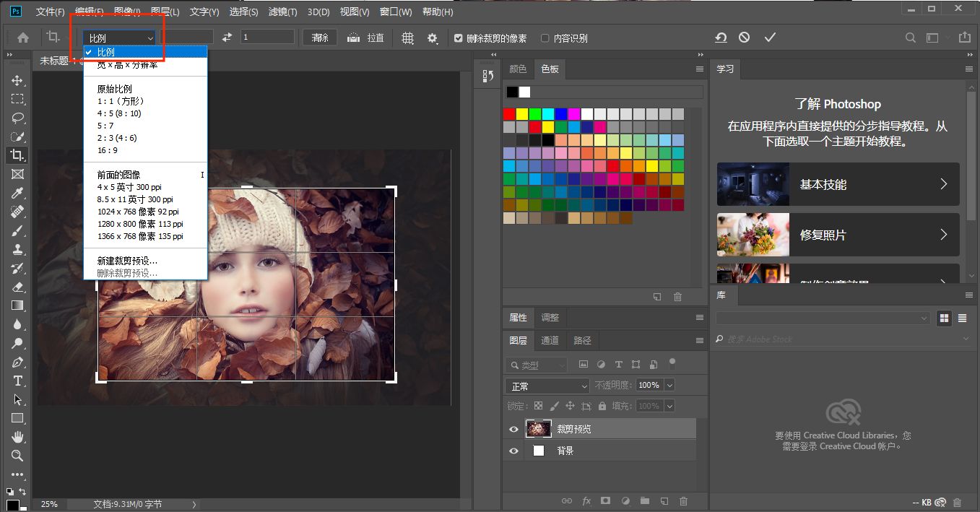Select the Zoom tool
Screen dimensions: 980x512
[17, 456]
